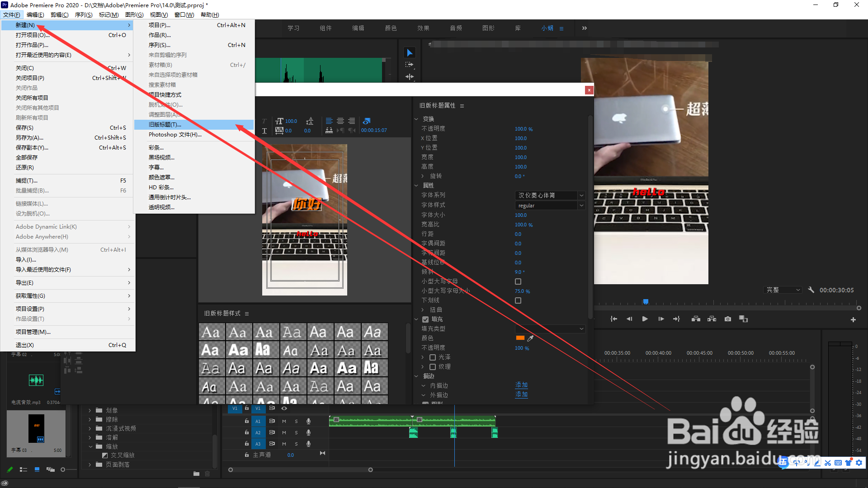Show more workspaces with chevron button
Viewport: 868px width, 488px height.
tap(585, 28)
